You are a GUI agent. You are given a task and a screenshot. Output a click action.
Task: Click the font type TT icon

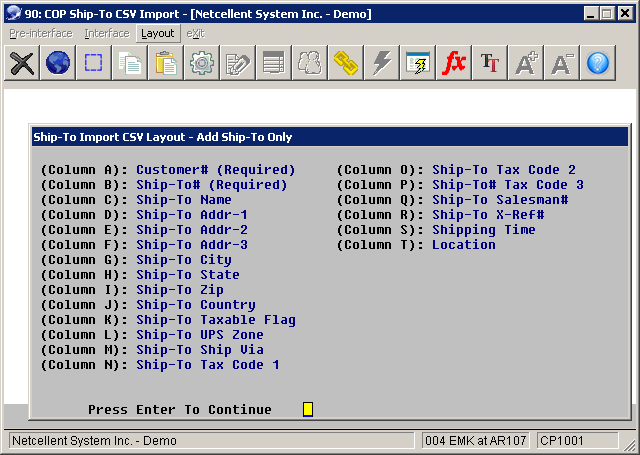click(490, 63)
